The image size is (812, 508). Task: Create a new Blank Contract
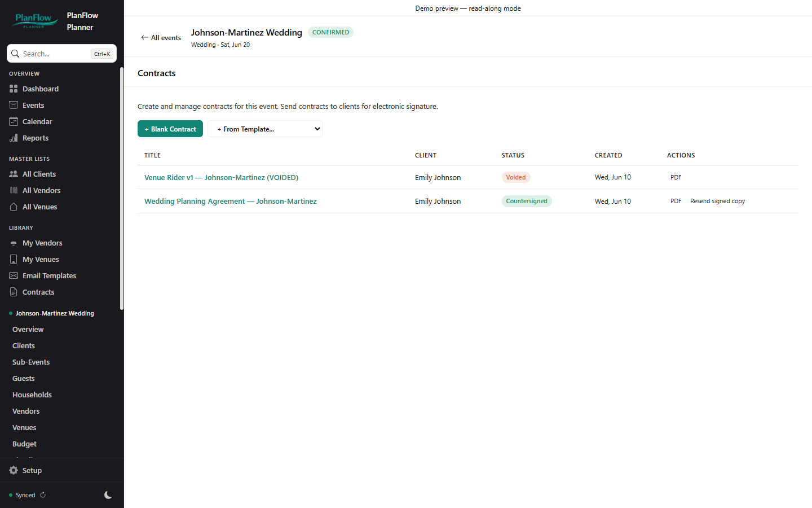(170, 129)
